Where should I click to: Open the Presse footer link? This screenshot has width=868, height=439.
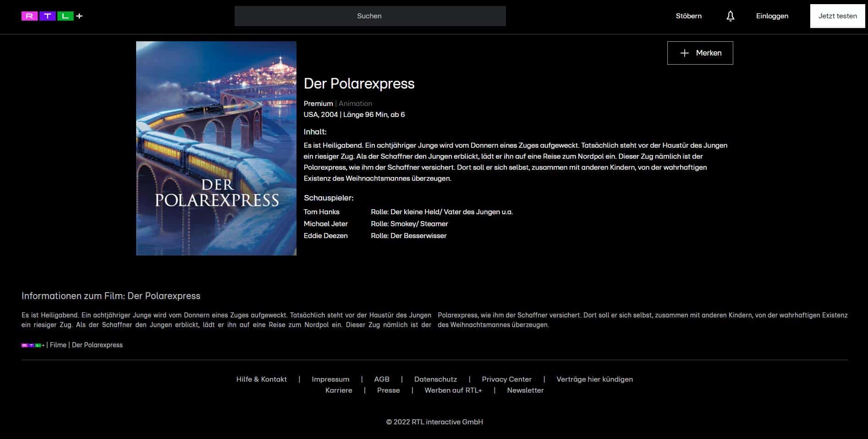pos(388,390)
